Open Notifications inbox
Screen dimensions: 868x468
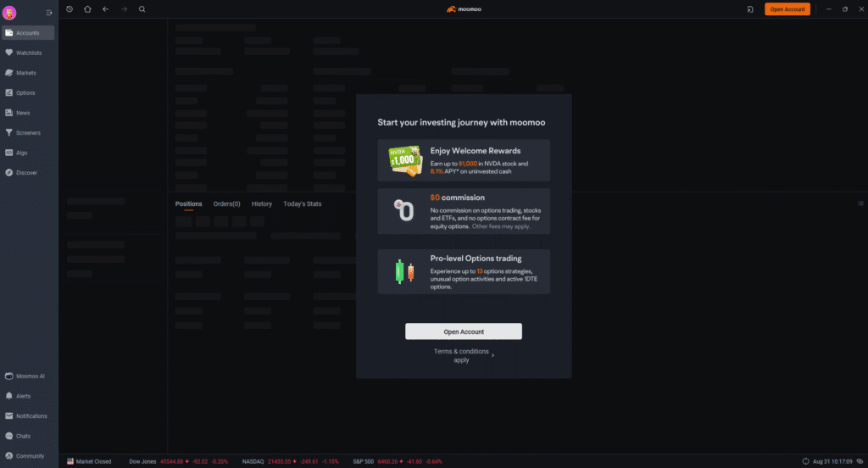[x=28, y=416]
